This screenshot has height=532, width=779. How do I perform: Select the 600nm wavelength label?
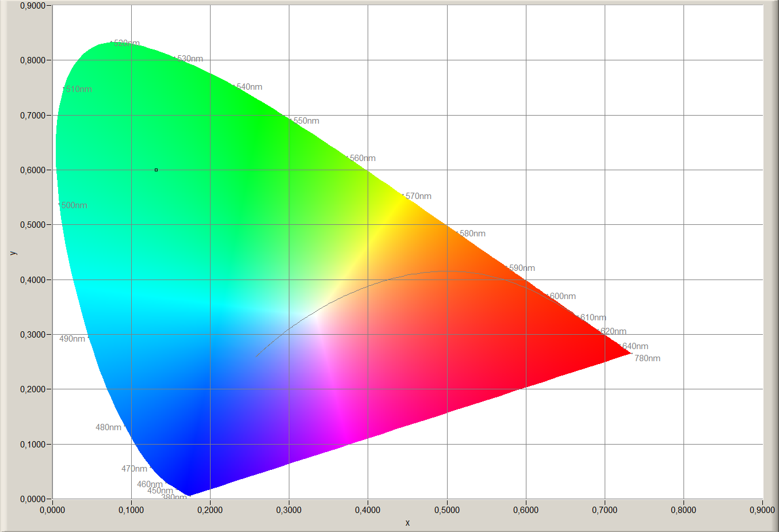pyautogui.click(x=563, y=296)
